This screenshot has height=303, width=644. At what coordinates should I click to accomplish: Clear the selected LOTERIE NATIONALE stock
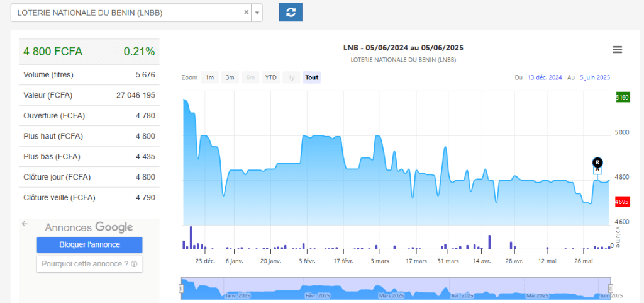247,13
